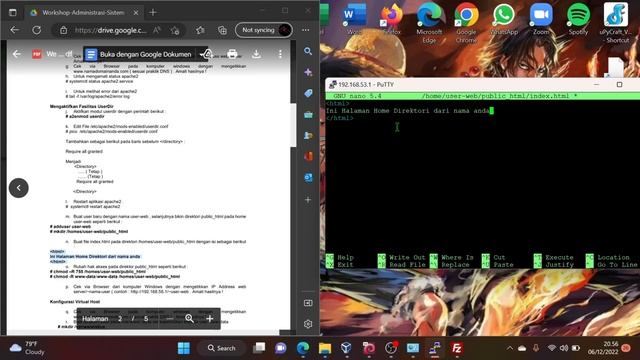The height and width of the screenshot is (360, 640).
Task: Click 'Konfigurasi Virtual Host' heading in PDF
Action: [x=75, y=302]
